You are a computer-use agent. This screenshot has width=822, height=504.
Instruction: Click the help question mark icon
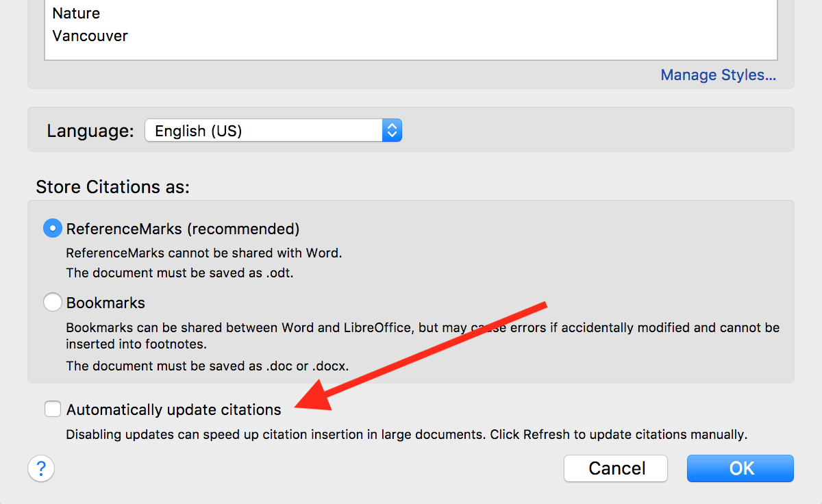point(41,468)
